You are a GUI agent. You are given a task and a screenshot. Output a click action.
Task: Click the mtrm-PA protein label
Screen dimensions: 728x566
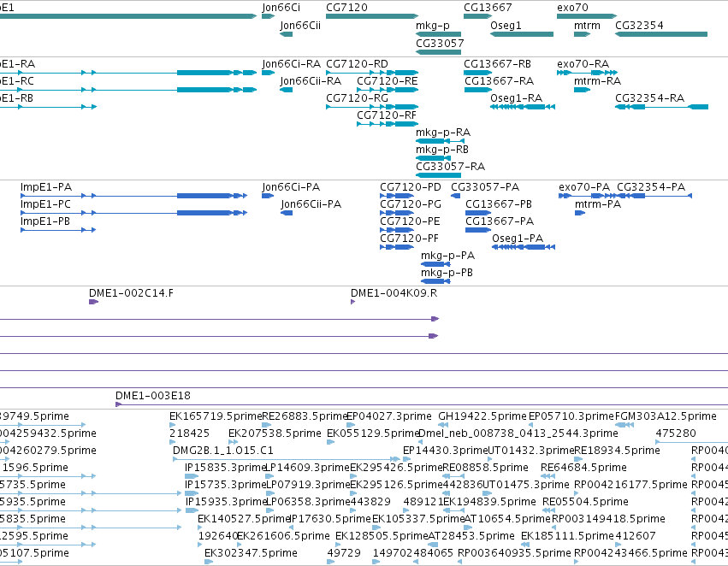point(597,204)
